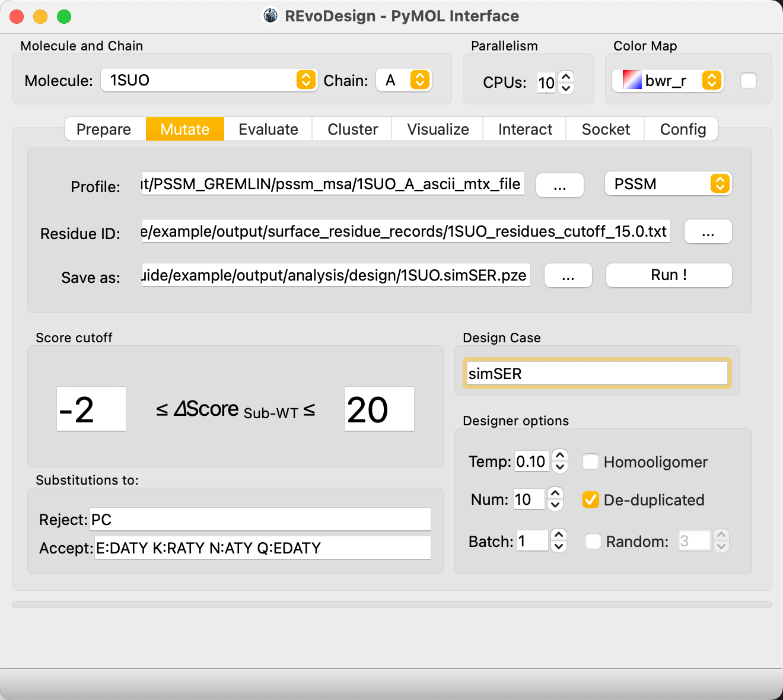Open the Evaluate tab

tap(268, 129)
